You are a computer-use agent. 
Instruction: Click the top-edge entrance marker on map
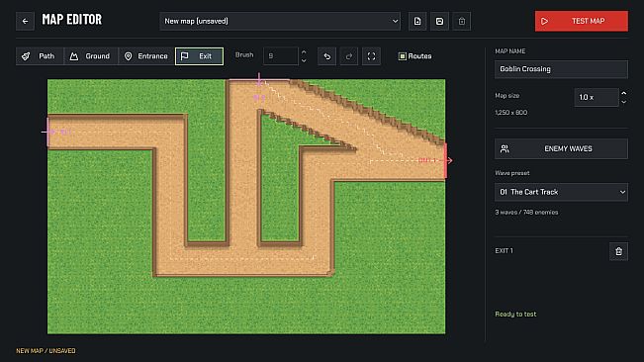click(259, 80)
